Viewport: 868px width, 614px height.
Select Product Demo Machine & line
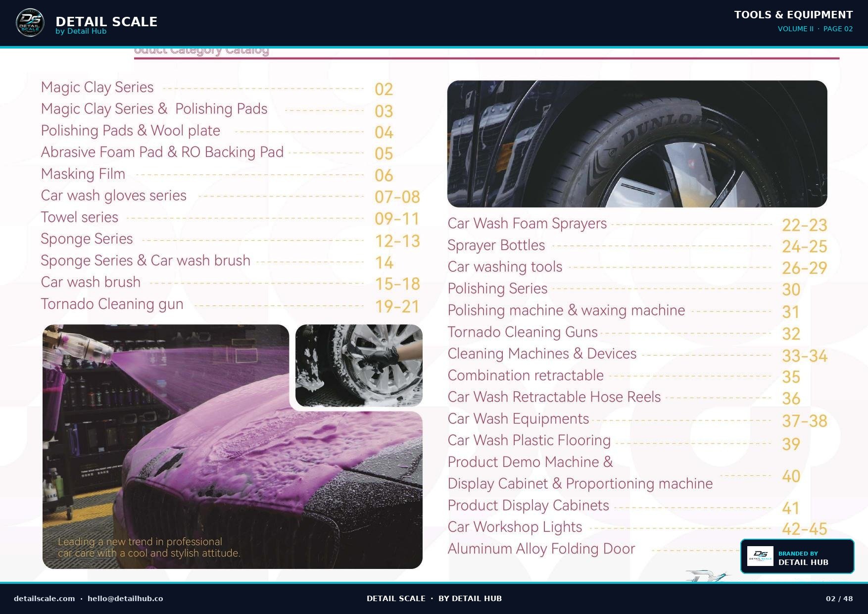click(530, 462)
